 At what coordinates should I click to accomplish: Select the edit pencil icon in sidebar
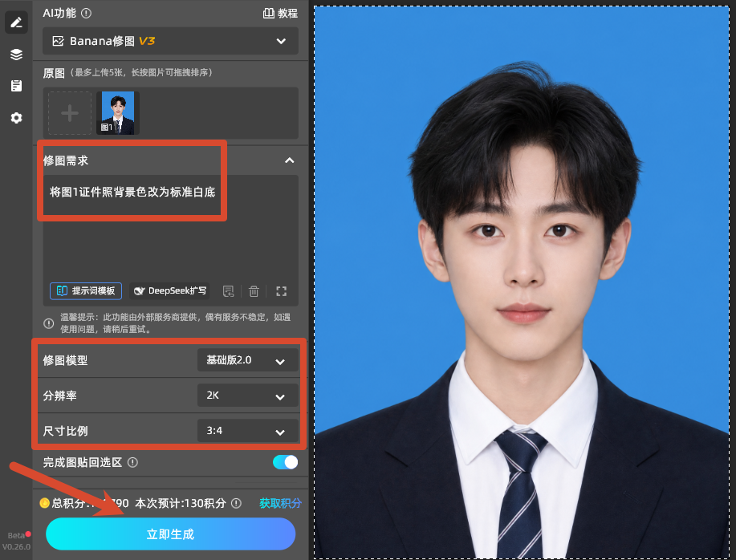(x=16, y=22)
